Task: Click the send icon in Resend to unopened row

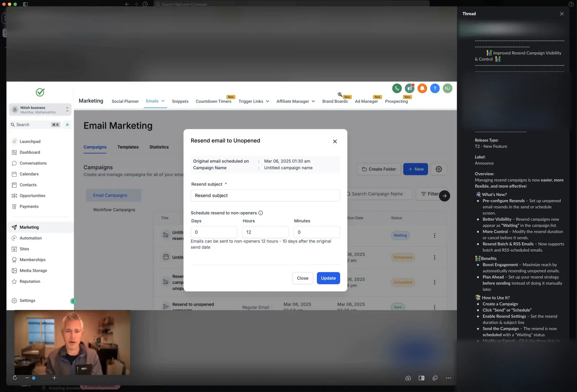Action: [166, 307]
